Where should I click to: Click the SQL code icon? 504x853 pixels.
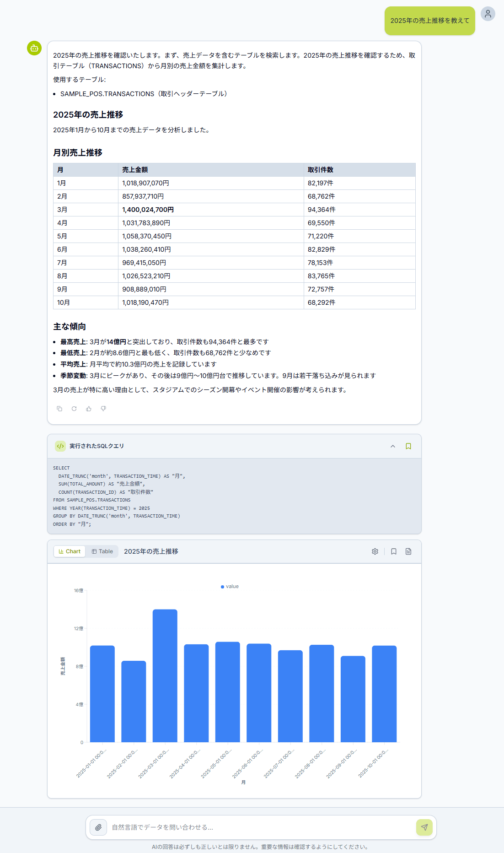click(60, 446)
